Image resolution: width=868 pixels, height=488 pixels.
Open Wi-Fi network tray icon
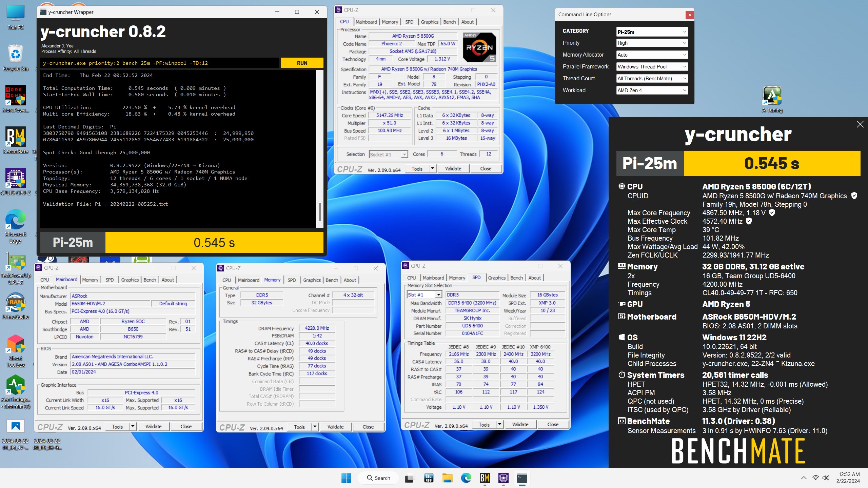coord(815,478)
